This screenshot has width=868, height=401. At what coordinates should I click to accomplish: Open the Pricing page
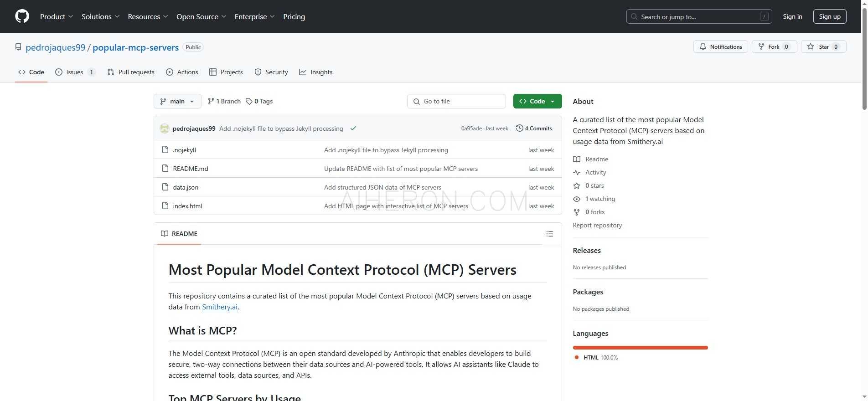(x=294, y=16)
